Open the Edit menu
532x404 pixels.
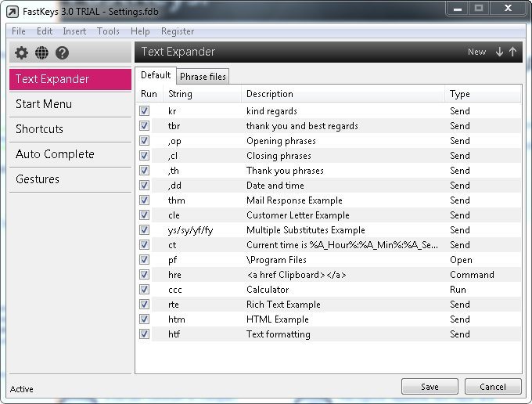click(x=45, y=31)
